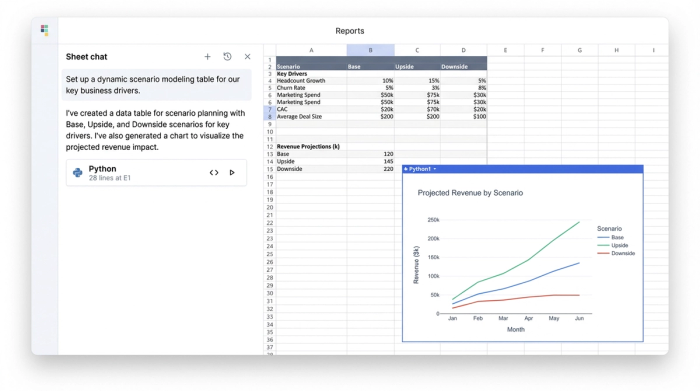700x391 pixels.
Task: Select Headcount Growth upside value 15%
Action: coord(417,81)
